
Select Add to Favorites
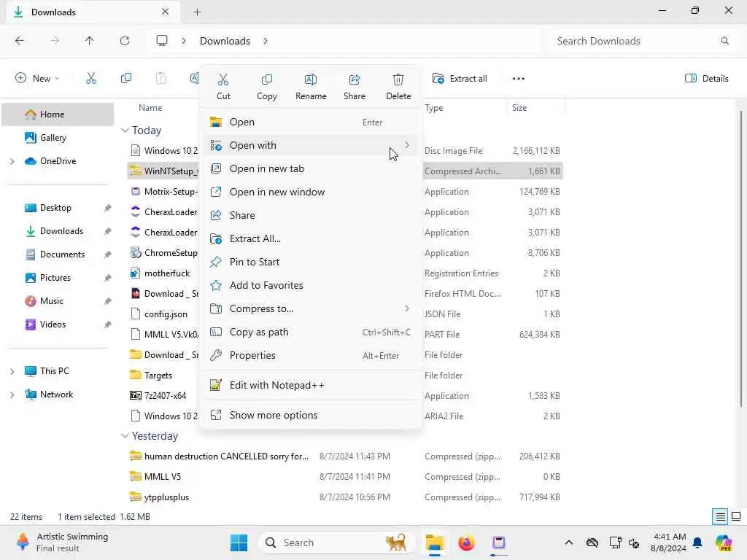pyautogui.click(x=312, y=285)
